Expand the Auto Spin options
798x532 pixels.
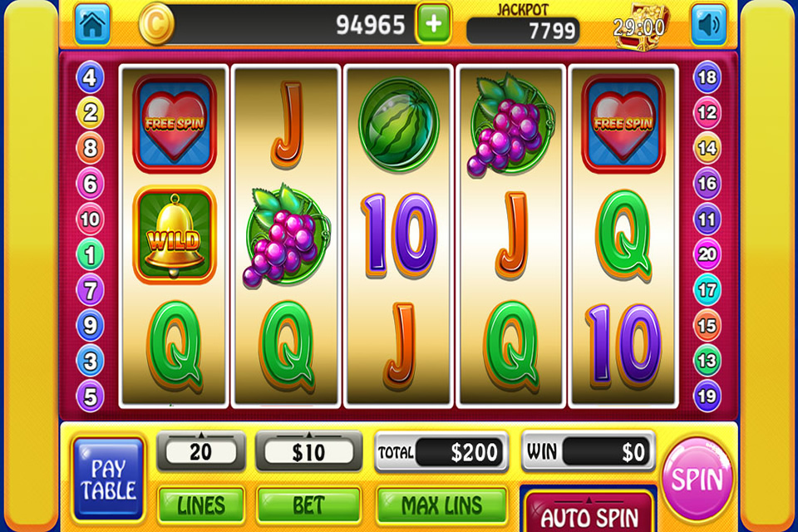point(589,513)
